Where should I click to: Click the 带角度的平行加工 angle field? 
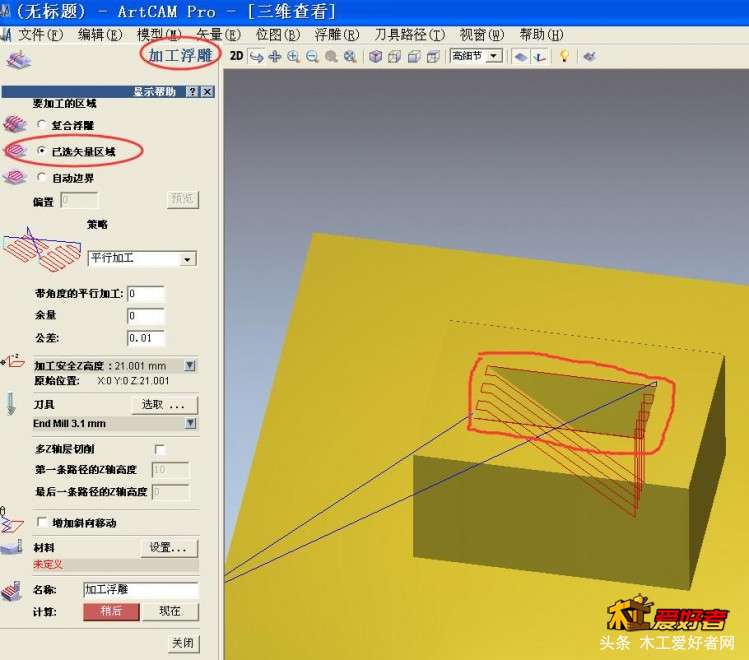tap(146, 294)
